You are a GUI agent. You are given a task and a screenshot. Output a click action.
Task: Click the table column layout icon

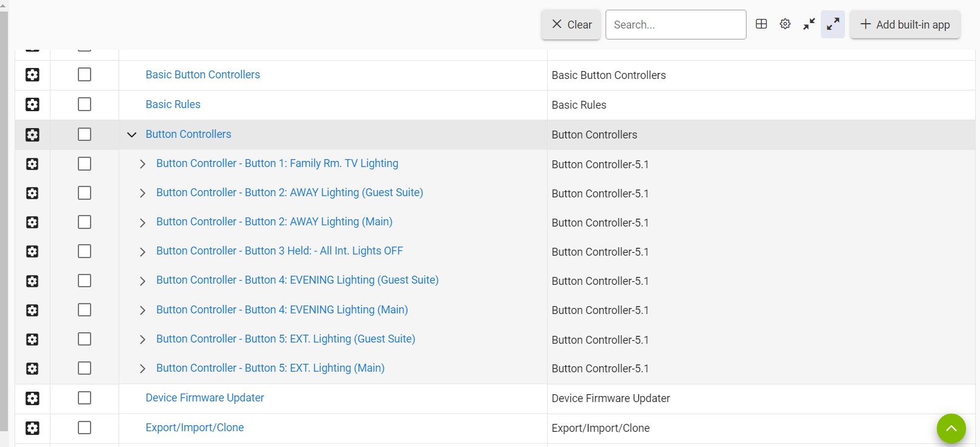pos(761,24)
